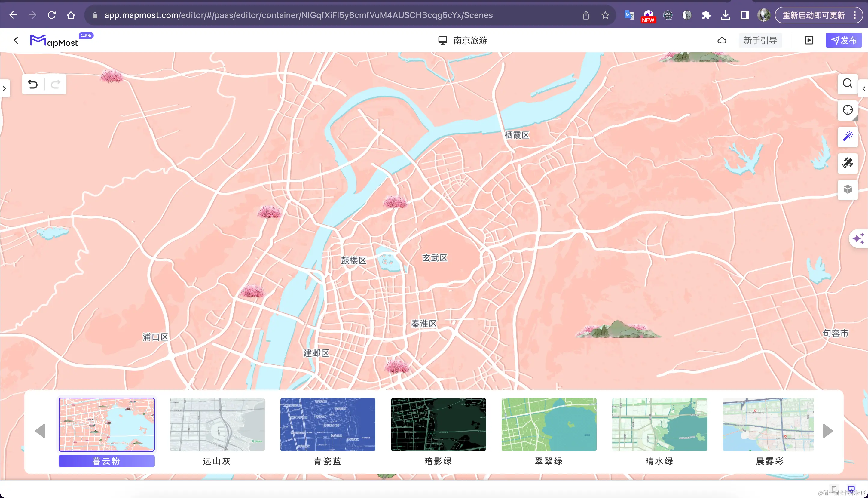Toggle the browser side panel icon
The height and width of the screenshot is (498, 868).
click(744, 15)
